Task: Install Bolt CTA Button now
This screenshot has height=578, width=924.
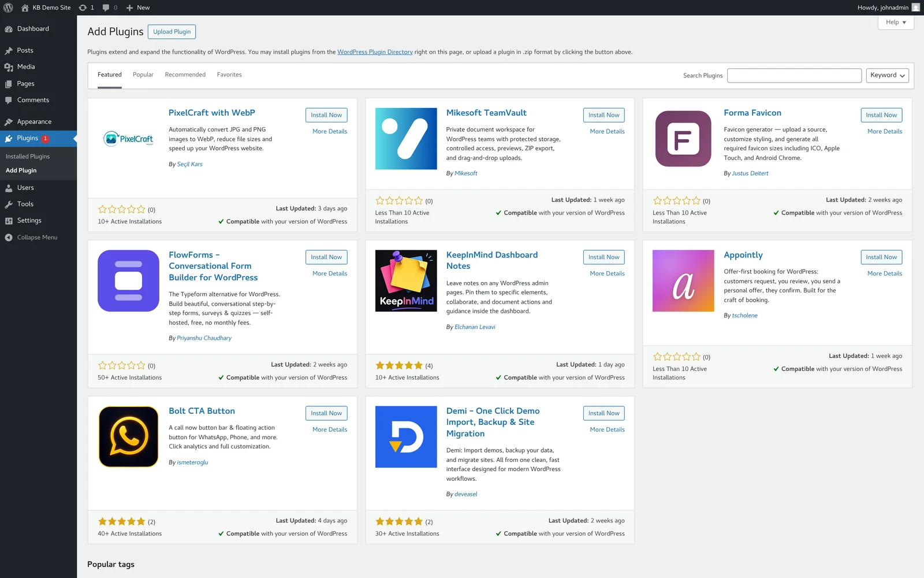Action: pyautogui.click(x=326, y=413)
